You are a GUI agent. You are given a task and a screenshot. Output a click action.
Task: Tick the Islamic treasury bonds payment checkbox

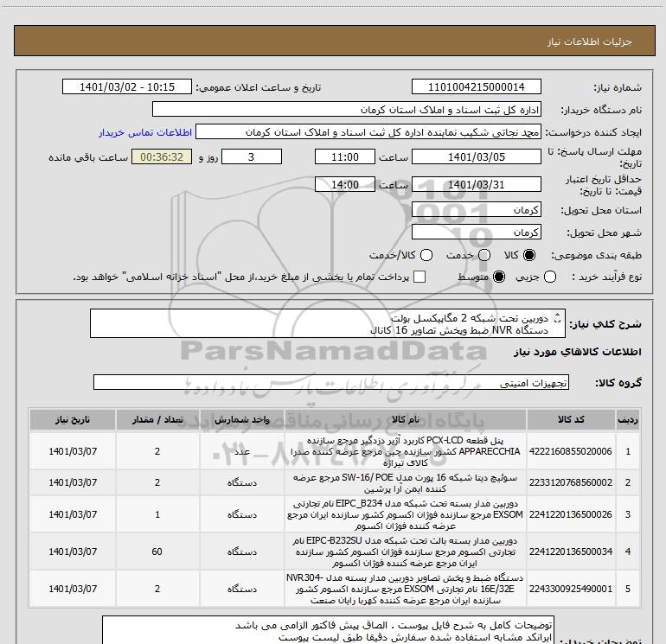point(419,277)
